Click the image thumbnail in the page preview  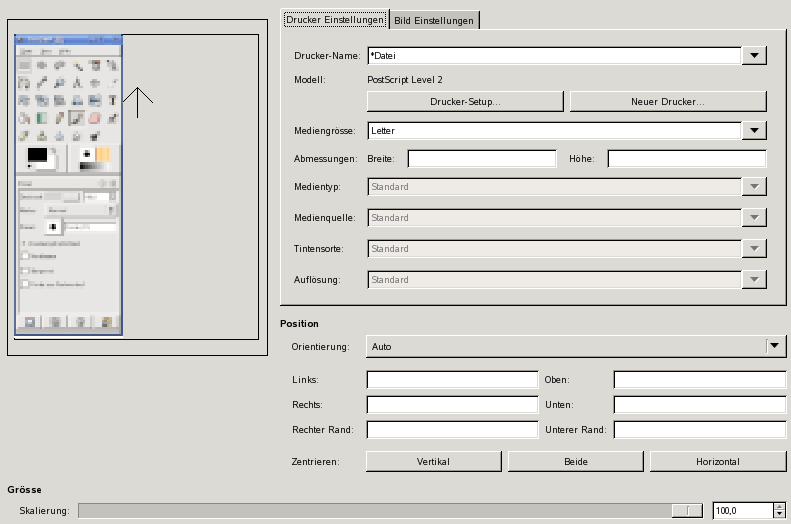coord(69,186)
